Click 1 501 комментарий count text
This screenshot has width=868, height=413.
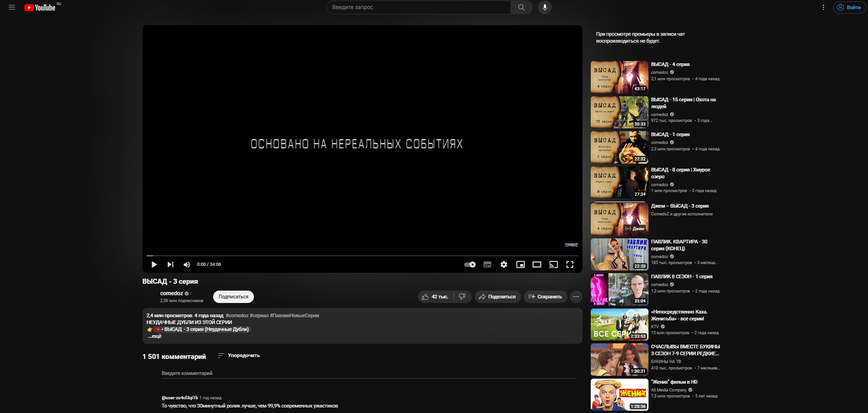click(174, 357)
